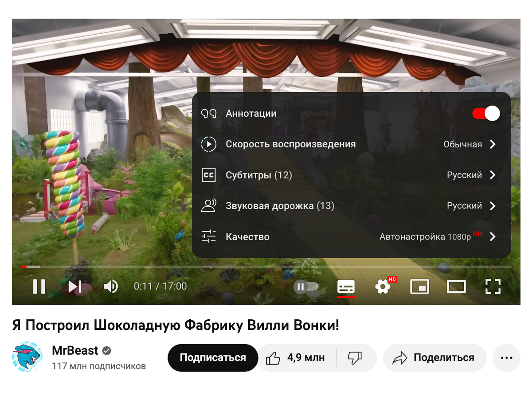
Task: Click the CC subtitles icon in menu
Action: tap(208, 175)
